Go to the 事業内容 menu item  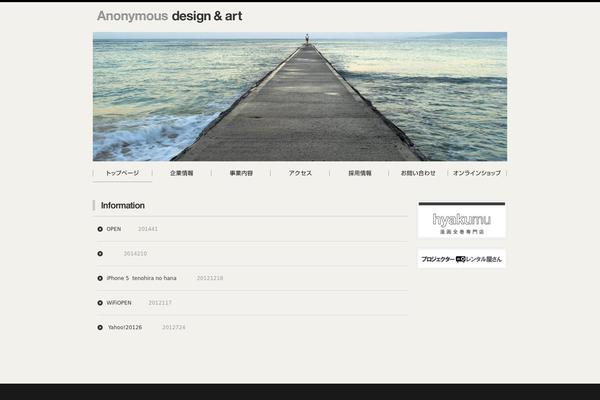click(241, 173)
